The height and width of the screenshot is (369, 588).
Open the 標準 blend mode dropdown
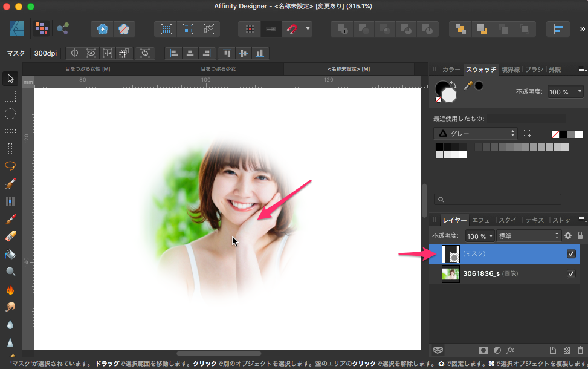pyautogui.click(x=529, y=235)
